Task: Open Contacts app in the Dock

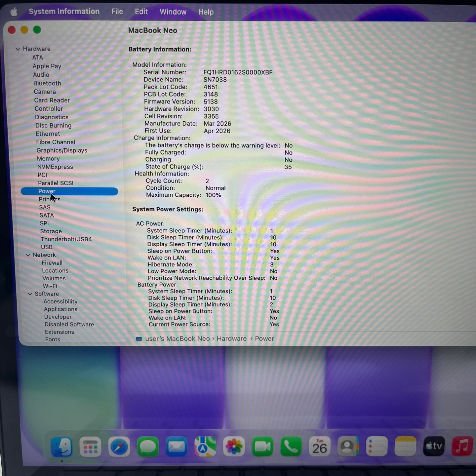Action: tap(348, 447)
